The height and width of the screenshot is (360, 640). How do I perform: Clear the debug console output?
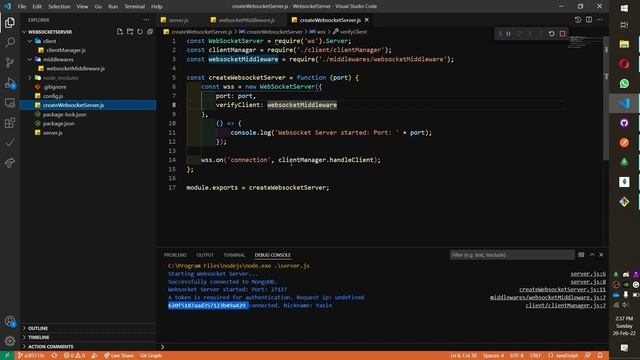tap(581, 255)
